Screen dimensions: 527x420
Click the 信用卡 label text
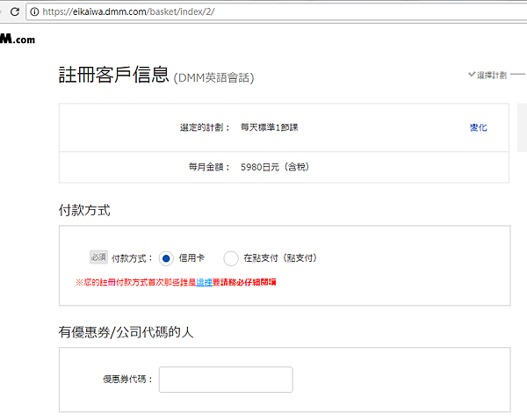[191, 258]
